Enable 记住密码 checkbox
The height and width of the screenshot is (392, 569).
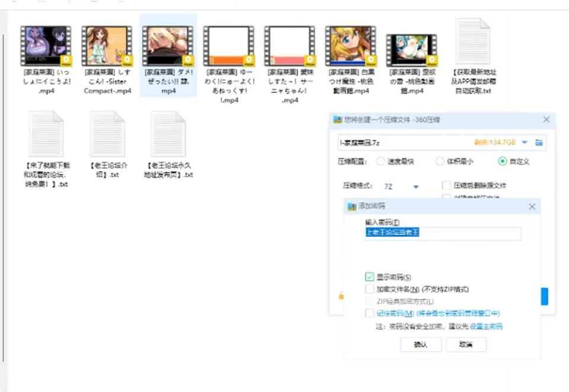pyautogui.click(x=369, y=313)
